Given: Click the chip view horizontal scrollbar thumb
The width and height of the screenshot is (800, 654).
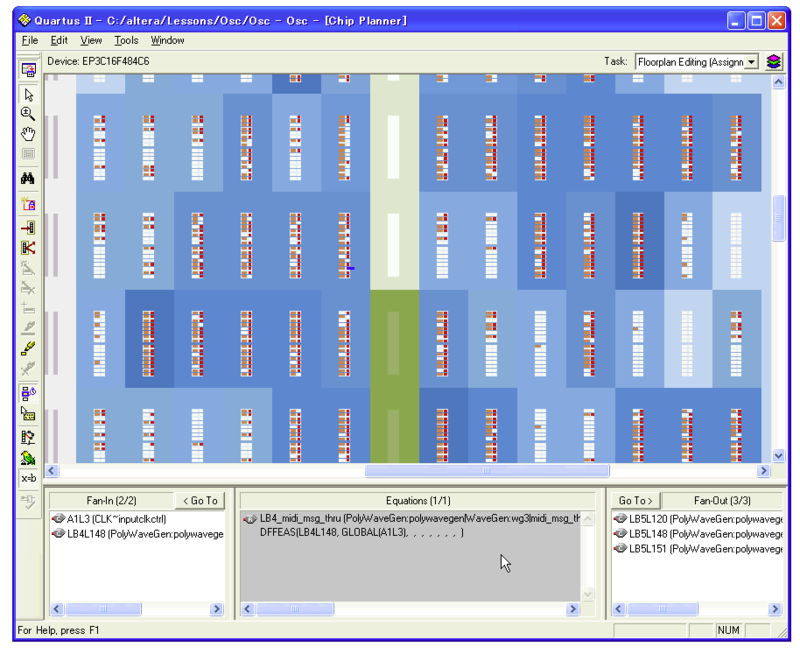Looking at the screenshot, I should (487, 470).
